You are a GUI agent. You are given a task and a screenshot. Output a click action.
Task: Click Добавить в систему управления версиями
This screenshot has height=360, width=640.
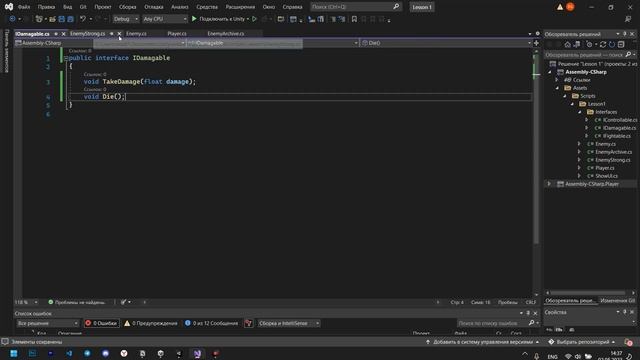coord(482,342)
